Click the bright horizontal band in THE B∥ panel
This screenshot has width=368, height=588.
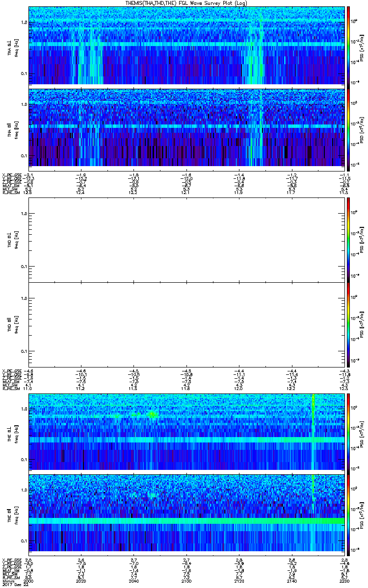[x=186, y=521]
